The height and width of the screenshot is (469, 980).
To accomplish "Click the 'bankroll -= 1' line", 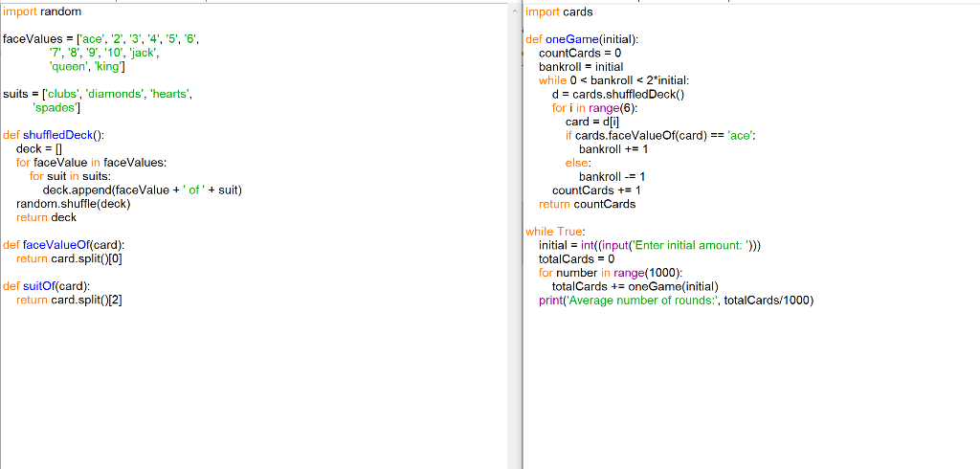I will point(612,177).
